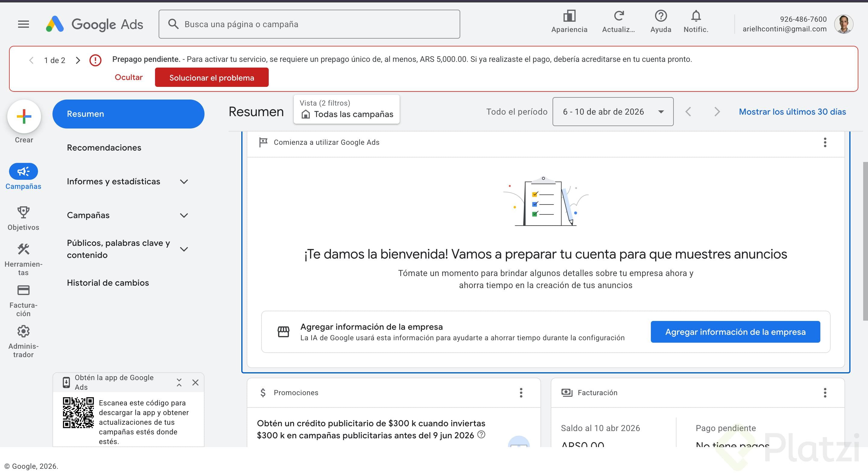This screenshot has width=868, height=476.
Task: Open the Objetivos section icon
Action: (x=23, y=212)
